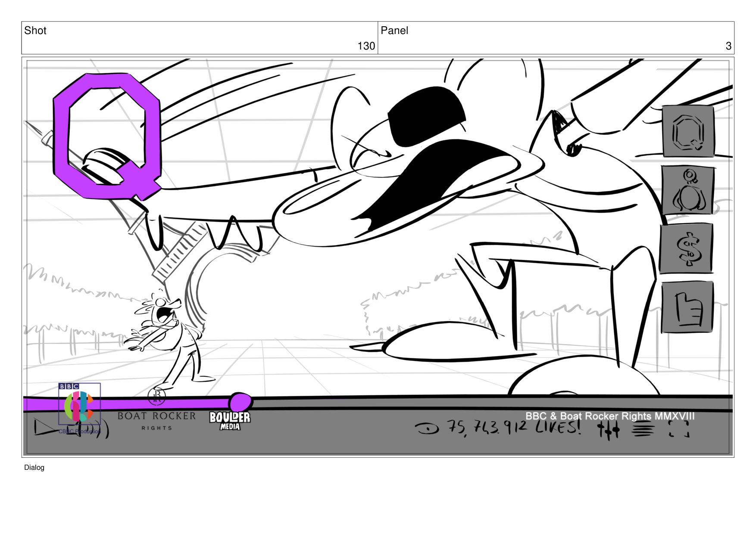Click the eye views icon
This screenshot has height=534, width=756.
pos(427,428)
